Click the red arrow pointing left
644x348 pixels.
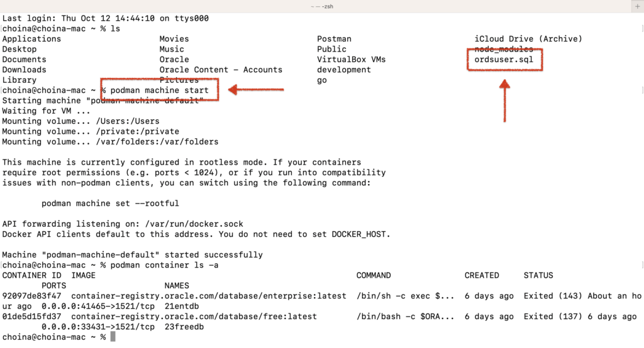(x=256, y=90)
